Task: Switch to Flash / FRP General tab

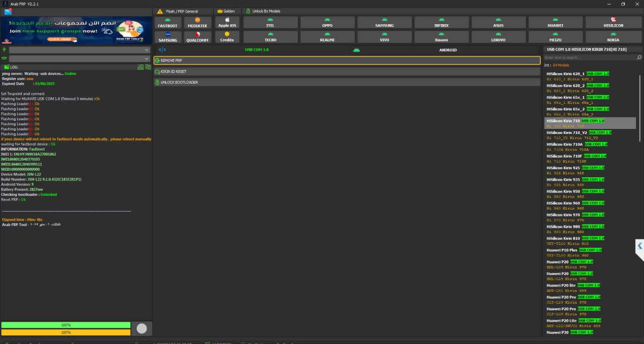Action: pyautogui.click(x=178, y=11)
